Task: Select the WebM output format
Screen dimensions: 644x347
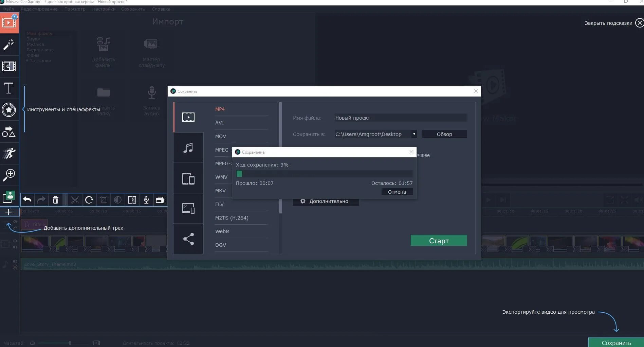Action: point(222,231)
